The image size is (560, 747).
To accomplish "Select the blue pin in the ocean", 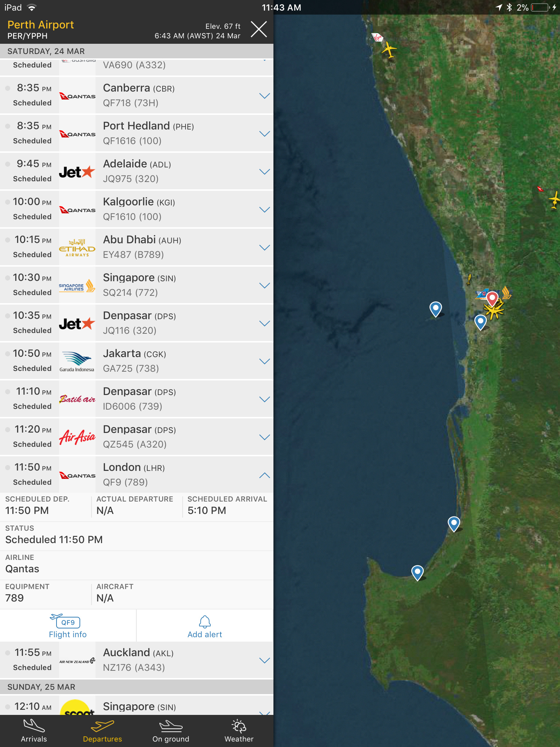I will [436, 309].
